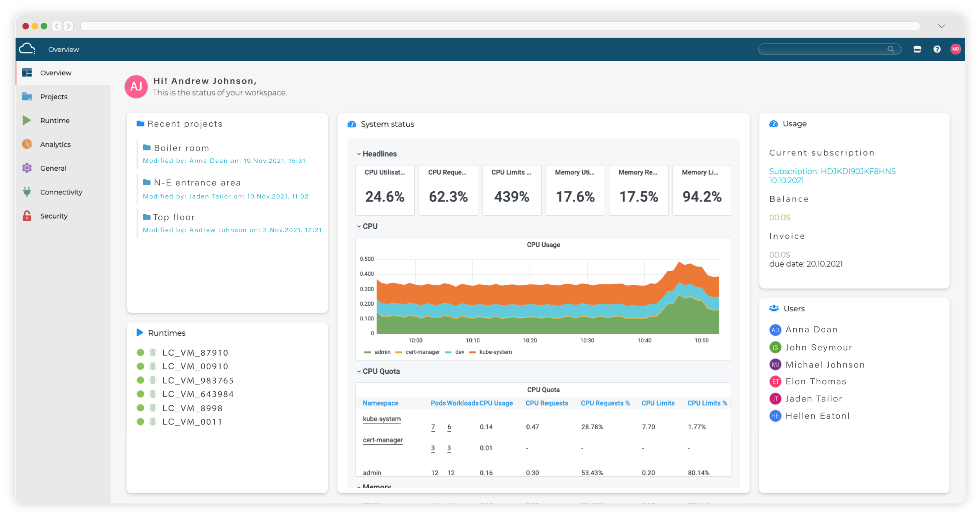Toggle dev series in CPU legend
The image size is (980, 518).
coord(459,352)
